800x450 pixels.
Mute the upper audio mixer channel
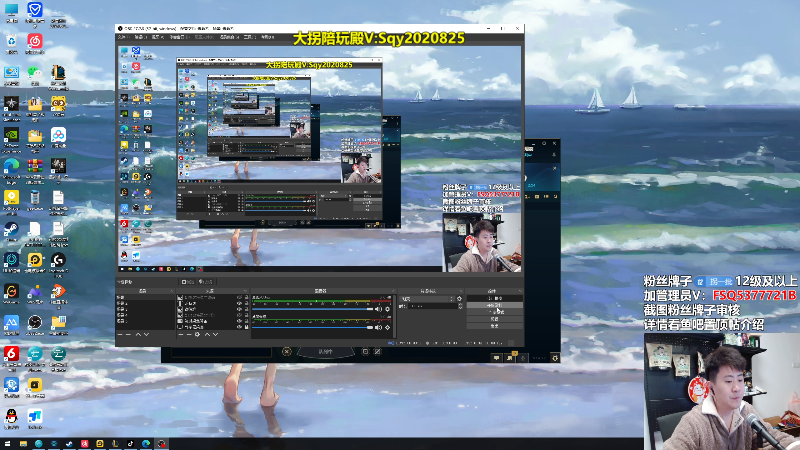tap(379, 309)
